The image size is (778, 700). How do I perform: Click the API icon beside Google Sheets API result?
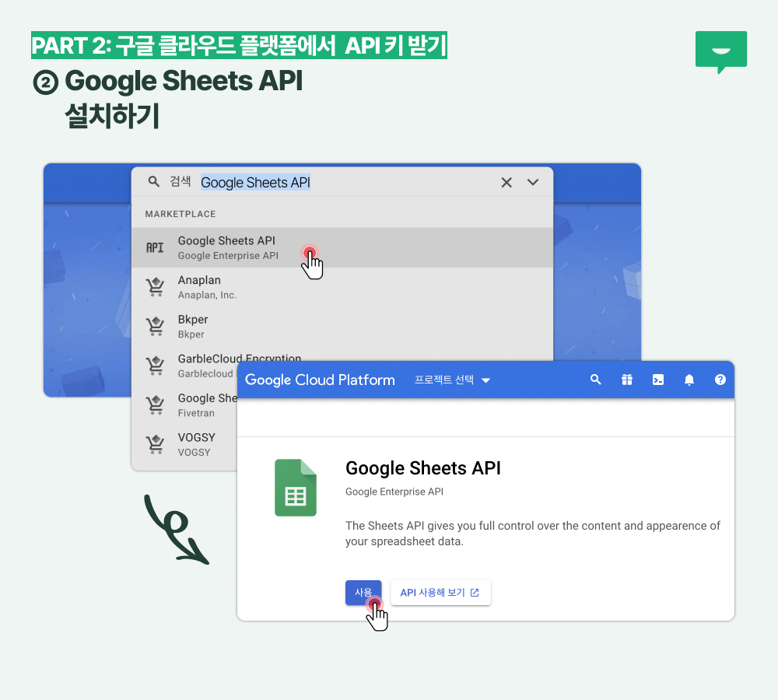click(155, 247)
